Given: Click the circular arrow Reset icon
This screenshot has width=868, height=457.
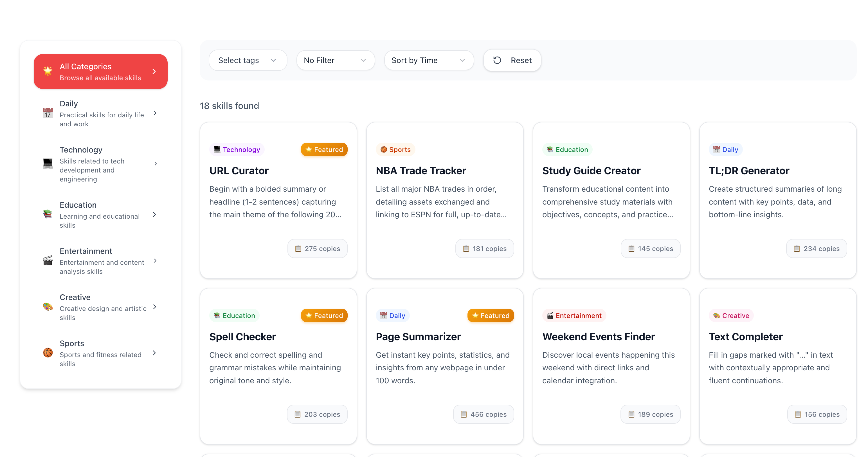Looking at the screenshot, I should click(497, 60).
